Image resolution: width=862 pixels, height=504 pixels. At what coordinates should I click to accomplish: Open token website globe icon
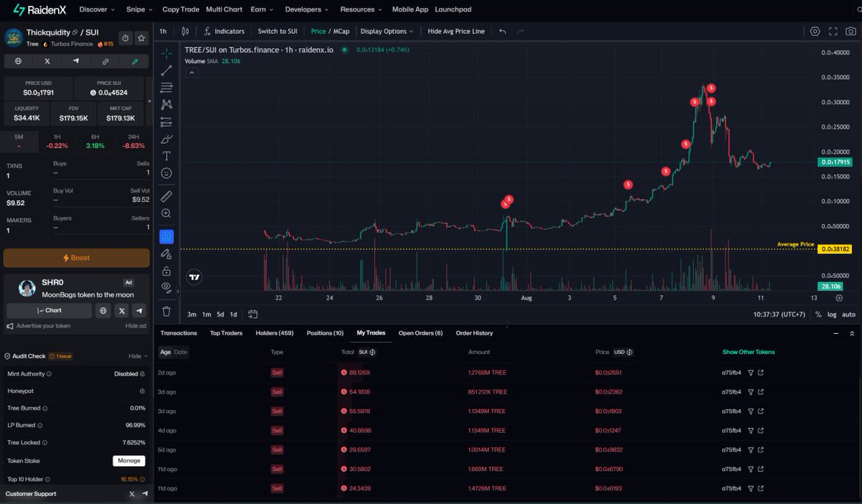pyautogui.click(x=18, y=62)
